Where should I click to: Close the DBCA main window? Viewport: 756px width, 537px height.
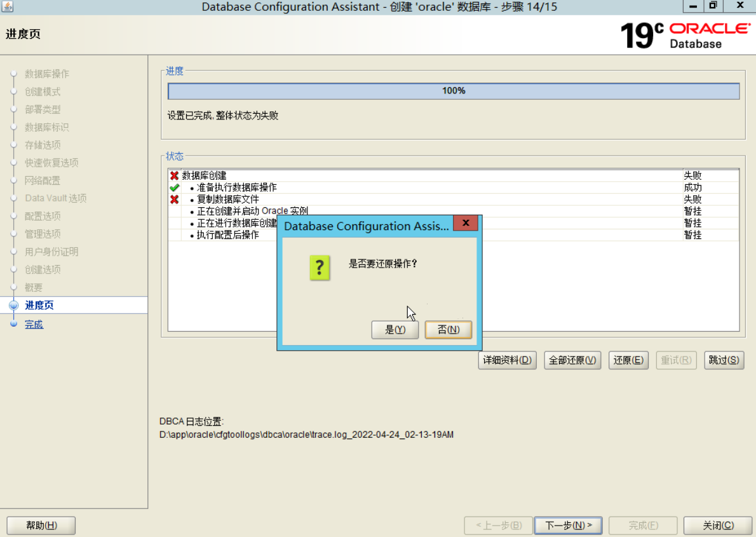click(740, 6)
